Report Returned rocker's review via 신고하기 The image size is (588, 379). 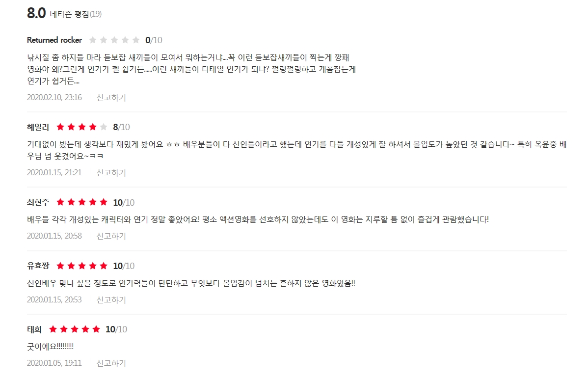(111, 98)
